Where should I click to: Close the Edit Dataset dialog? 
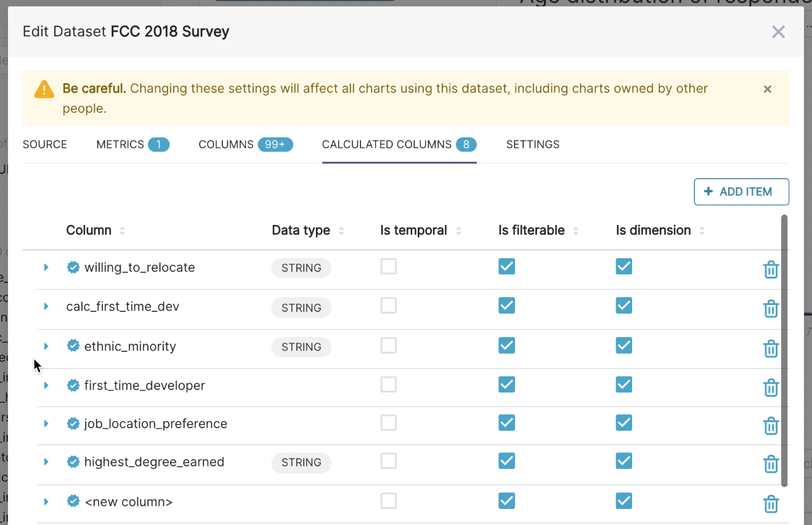point(778,32)
